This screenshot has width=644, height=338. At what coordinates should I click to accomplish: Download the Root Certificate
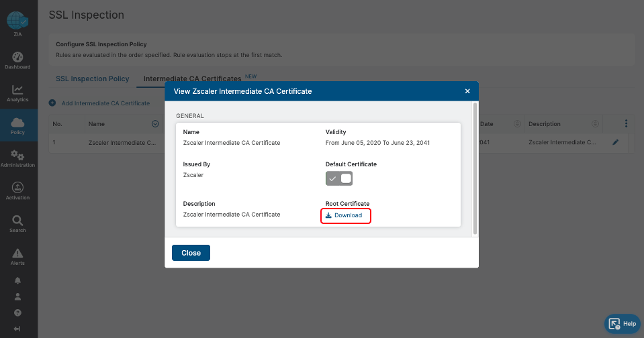(x=345, y=215)
